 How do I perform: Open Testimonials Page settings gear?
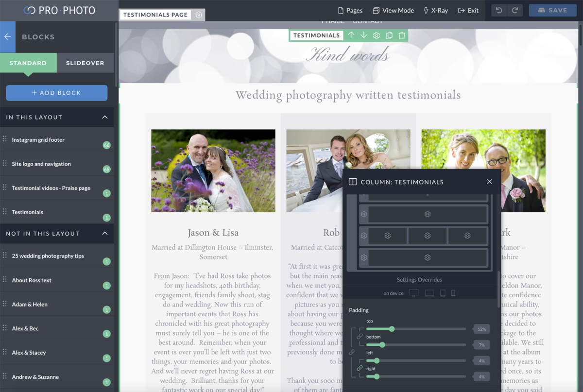(199, 15)
